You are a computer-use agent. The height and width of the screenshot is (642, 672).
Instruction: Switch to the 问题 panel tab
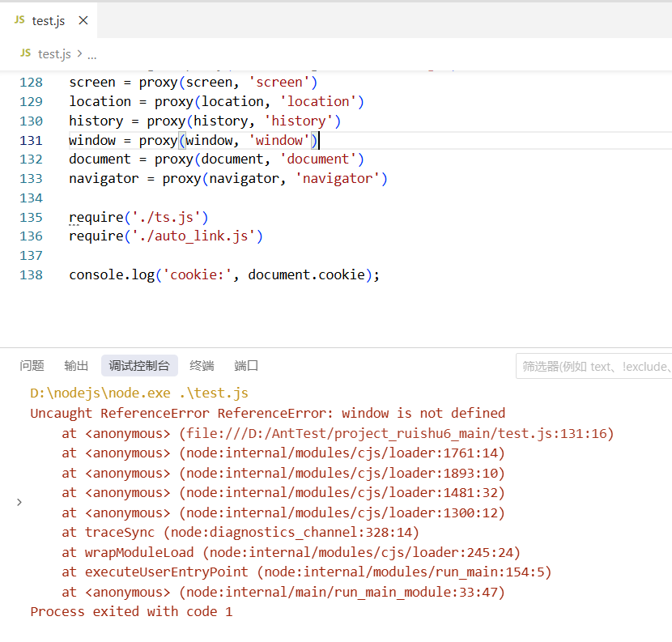tap(32, 366)
